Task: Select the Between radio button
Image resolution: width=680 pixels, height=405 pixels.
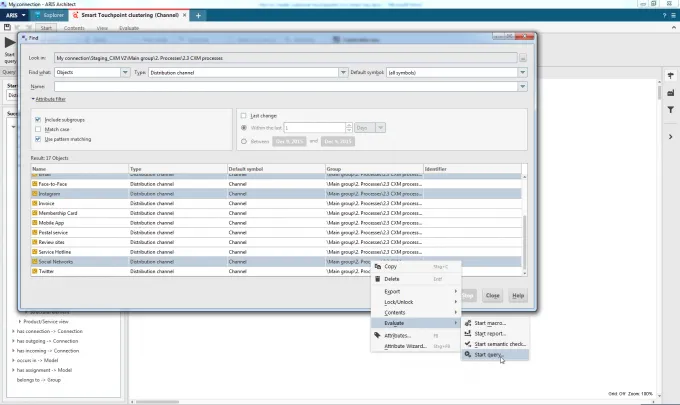Action: [244, 141]
